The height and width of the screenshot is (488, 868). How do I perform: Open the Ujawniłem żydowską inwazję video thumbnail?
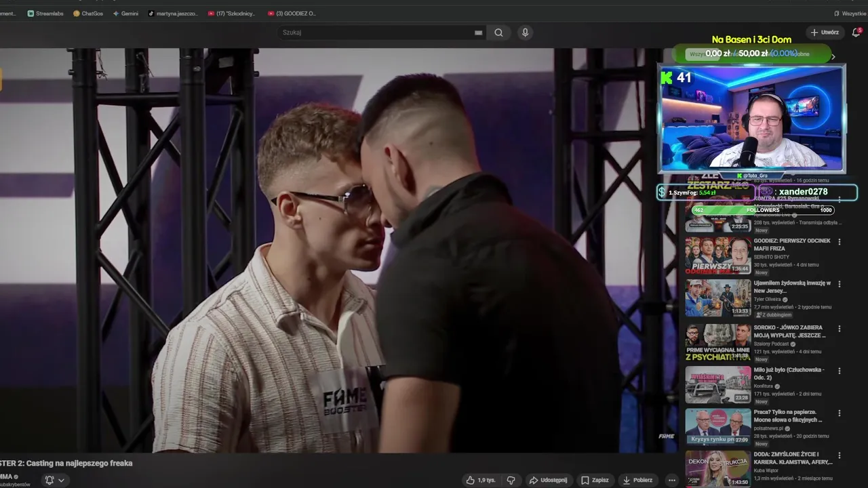coord(717,298)
